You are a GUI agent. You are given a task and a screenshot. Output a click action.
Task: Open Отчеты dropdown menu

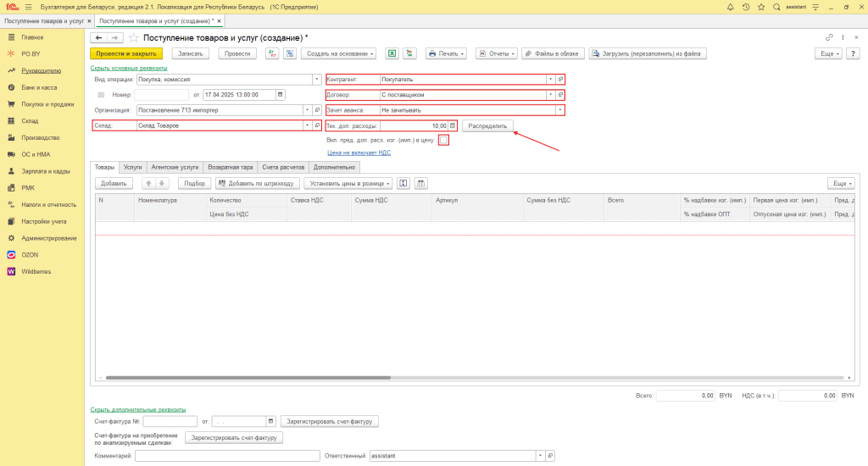point(497,53)
